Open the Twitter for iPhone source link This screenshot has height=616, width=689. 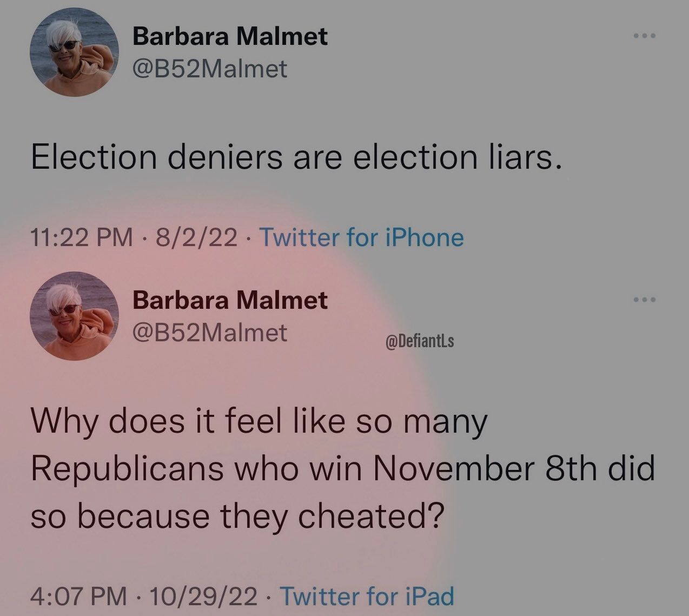click(x=362, y=237)
